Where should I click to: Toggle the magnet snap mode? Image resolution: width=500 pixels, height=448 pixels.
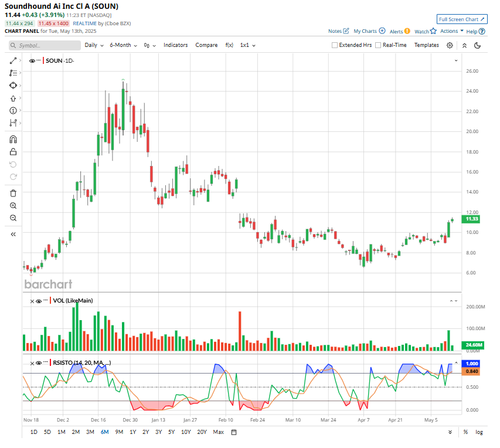click(x=13, y=140)
